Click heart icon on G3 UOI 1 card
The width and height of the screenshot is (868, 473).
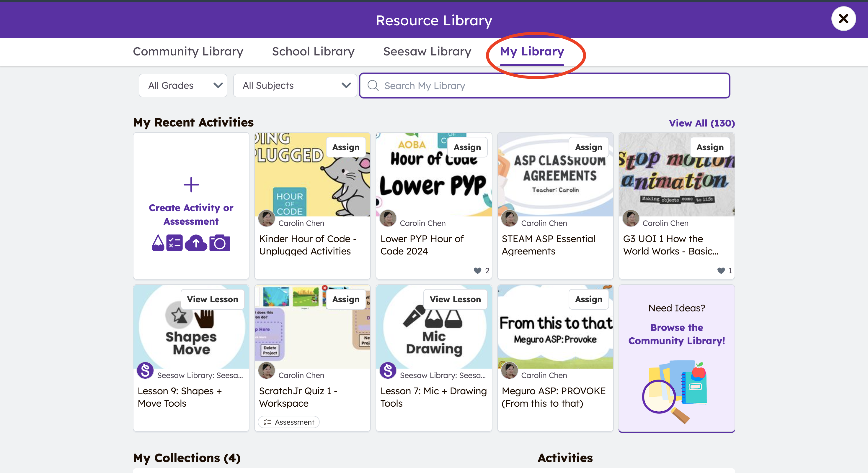point(721,270)
